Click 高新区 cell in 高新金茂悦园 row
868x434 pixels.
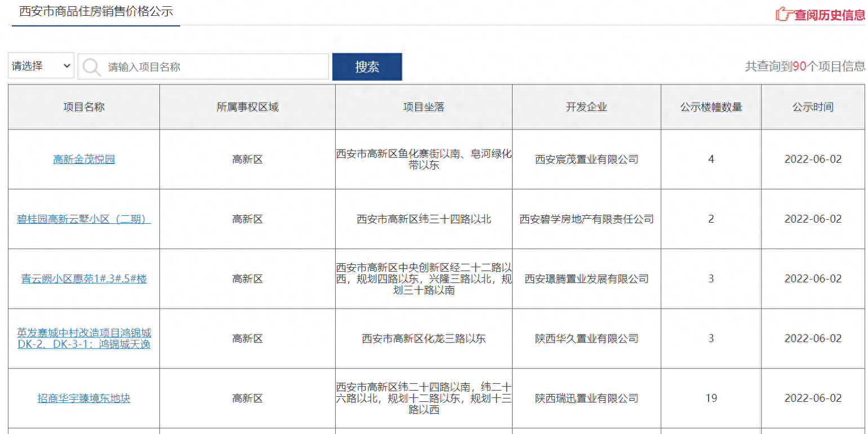pos(247,160)
